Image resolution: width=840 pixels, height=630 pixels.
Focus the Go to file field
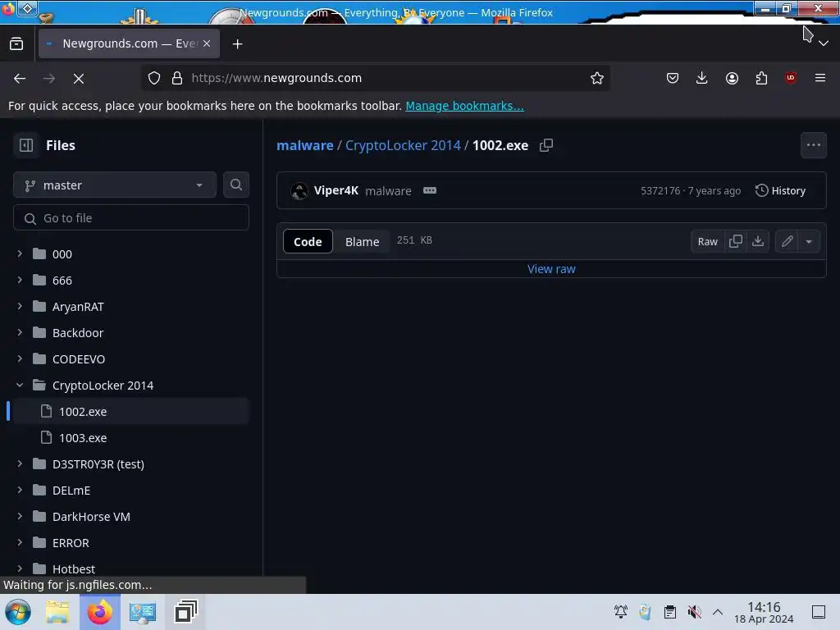click(131, 218)
